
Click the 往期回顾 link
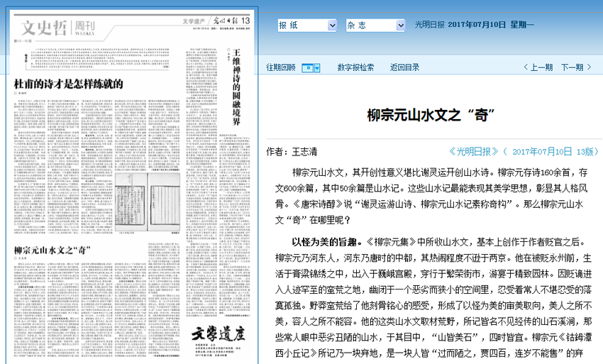(x=280, y=67)
